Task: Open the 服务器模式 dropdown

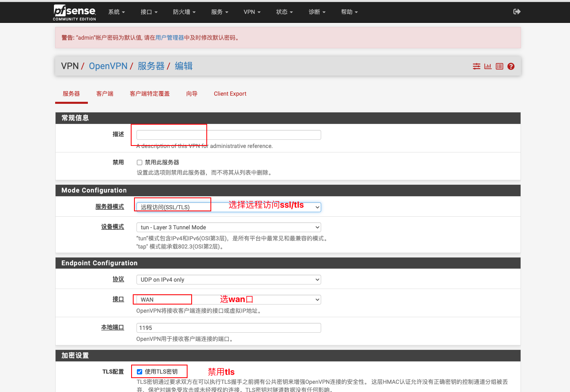Action: coord(229,207)
